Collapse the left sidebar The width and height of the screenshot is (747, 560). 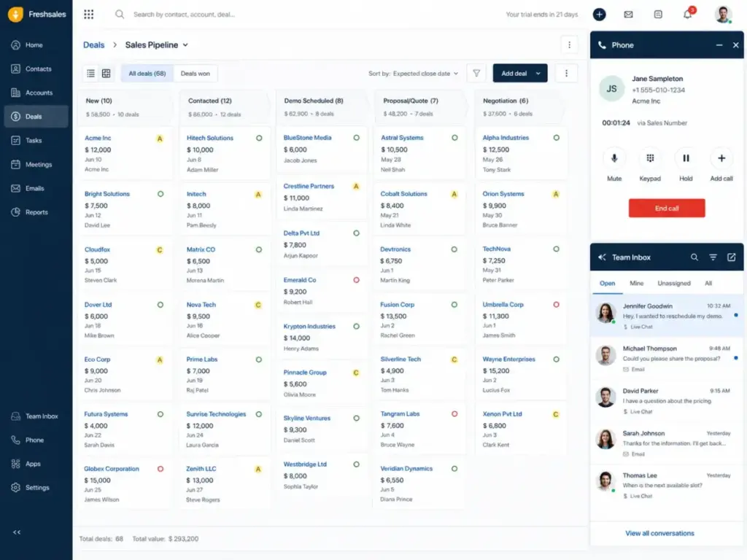click(x=17, y=532)
